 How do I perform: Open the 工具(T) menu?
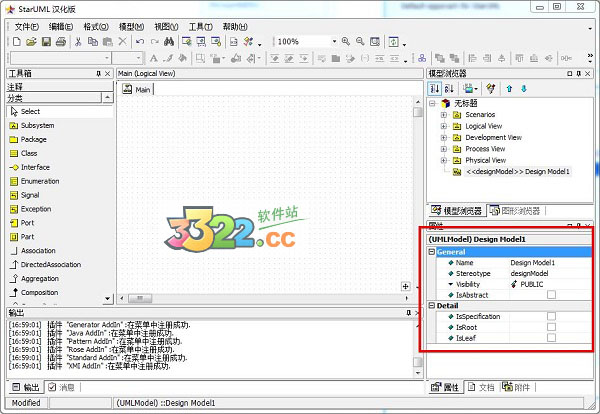[x=201, y=27]
